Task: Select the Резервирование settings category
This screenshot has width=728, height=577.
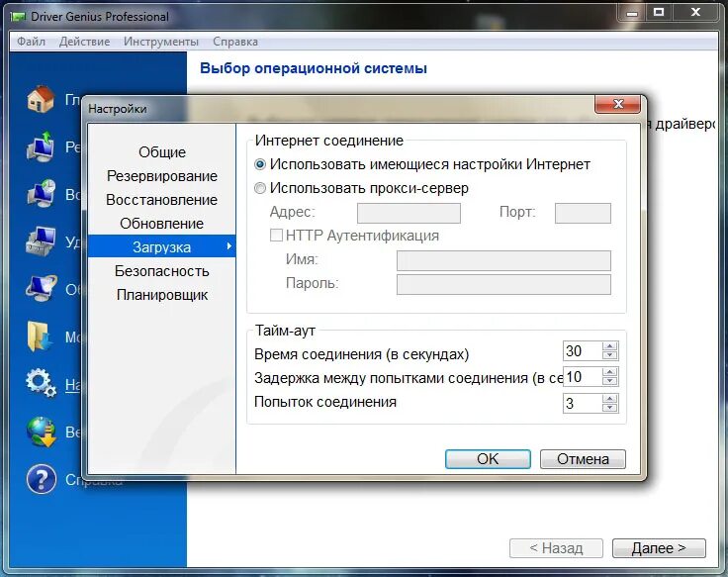Action: click(x=162, y=176)
